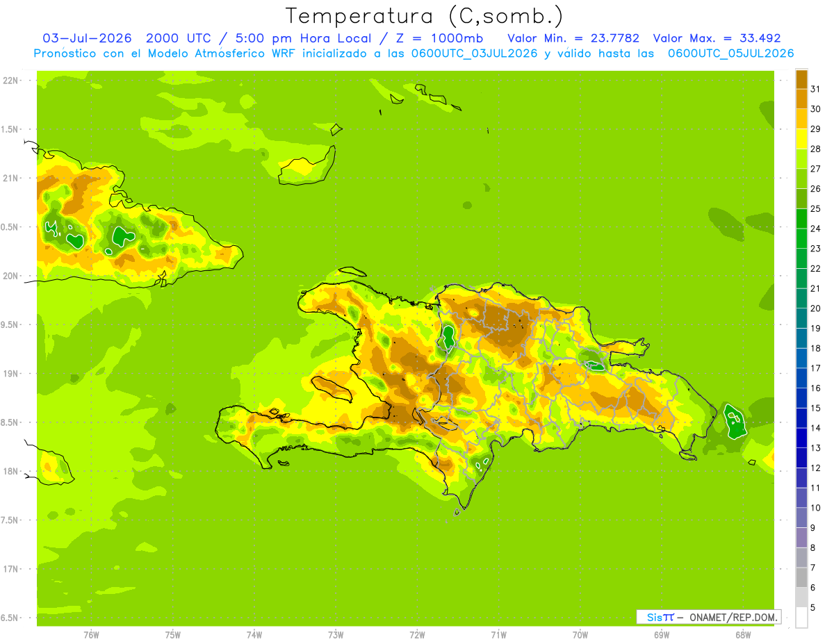Pick the legend band between 25 and 26
Image resolution: width=834 pixels, height=644 pixels.
pos(801,199)
